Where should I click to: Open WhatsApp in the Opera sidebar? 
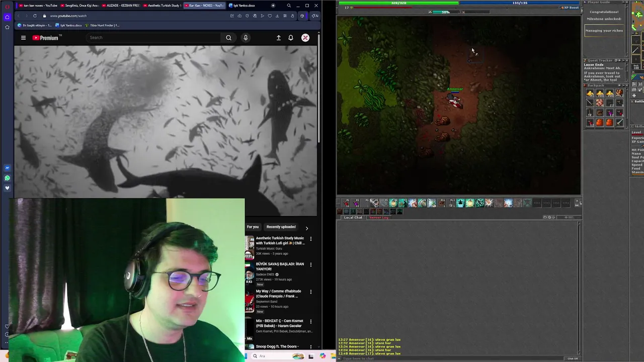tap(7, 178)
